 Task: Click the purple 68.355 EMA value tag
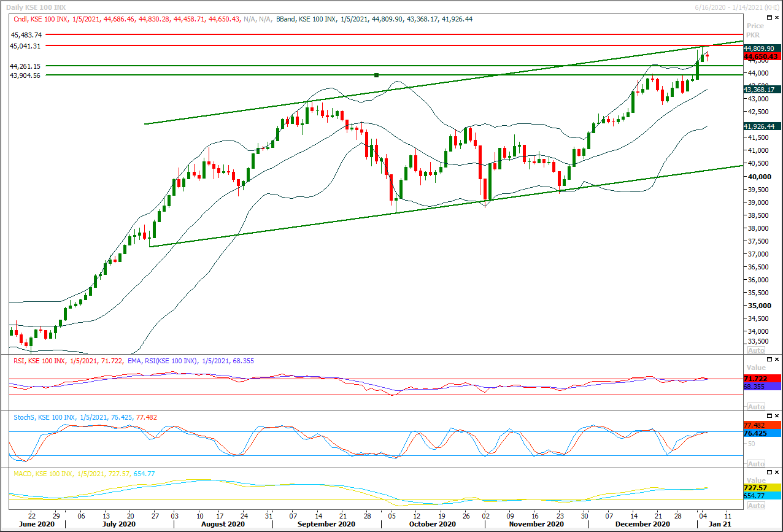tap(762, 387)
